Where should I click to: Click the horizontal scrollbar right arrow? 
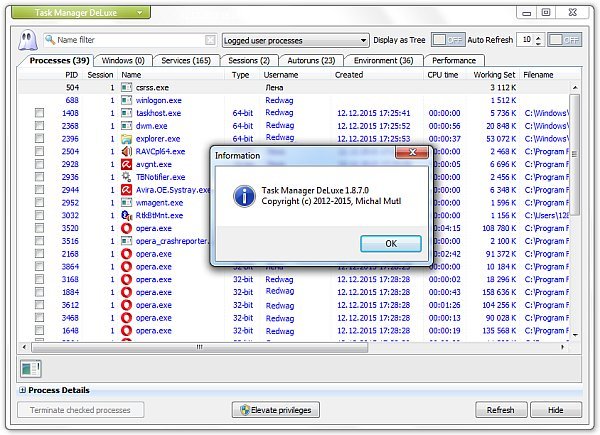pos(562,347)
